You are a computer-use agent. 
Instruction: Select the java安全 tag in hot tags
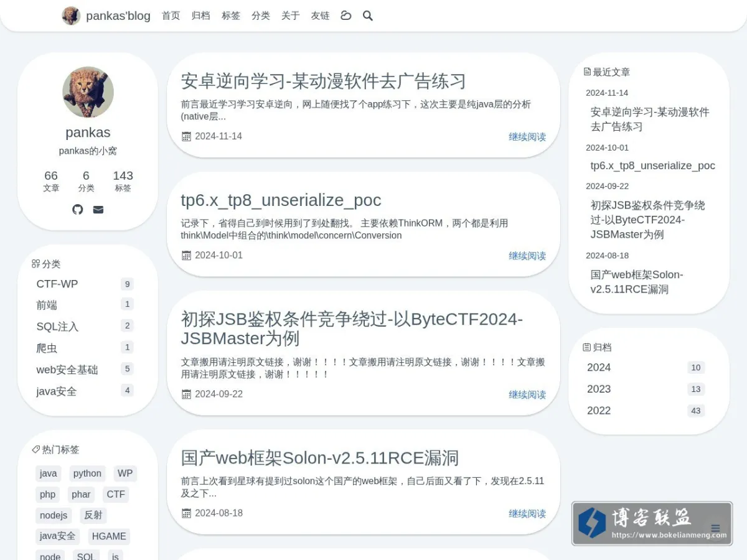pyautogui.click(x=58, y=536)
